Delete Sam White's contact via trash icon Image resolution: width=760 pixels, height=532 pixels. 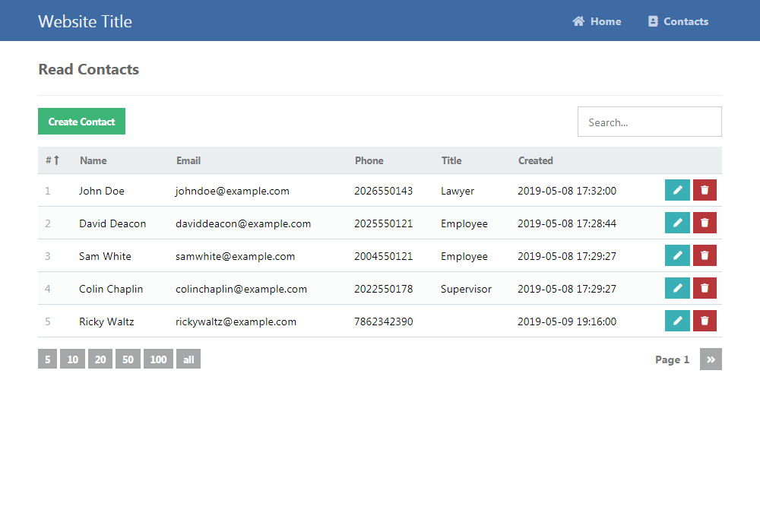(x=705, y=255)
